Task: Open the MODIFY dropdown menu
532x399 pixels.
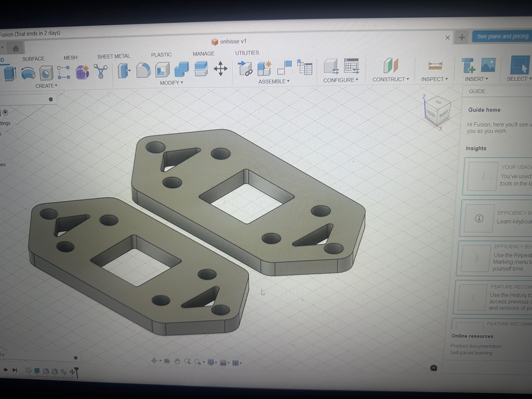Action: pos(172,83)
